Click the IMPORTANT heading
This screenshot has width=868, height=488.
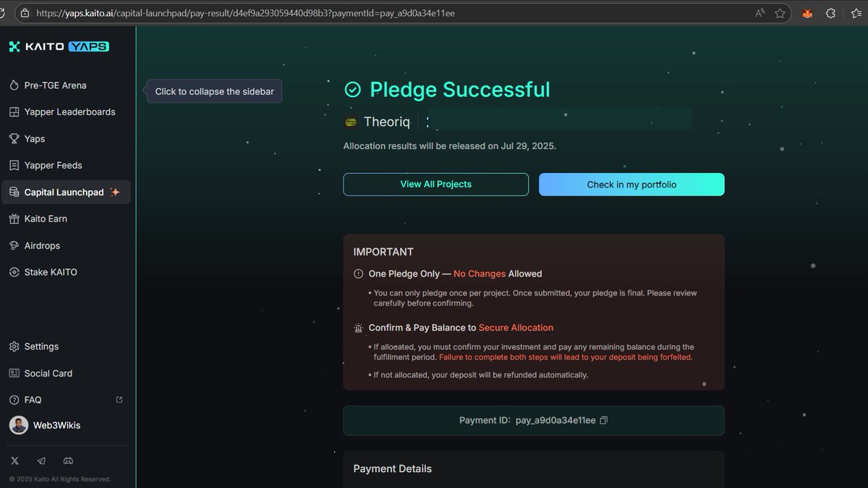(383, 252)
